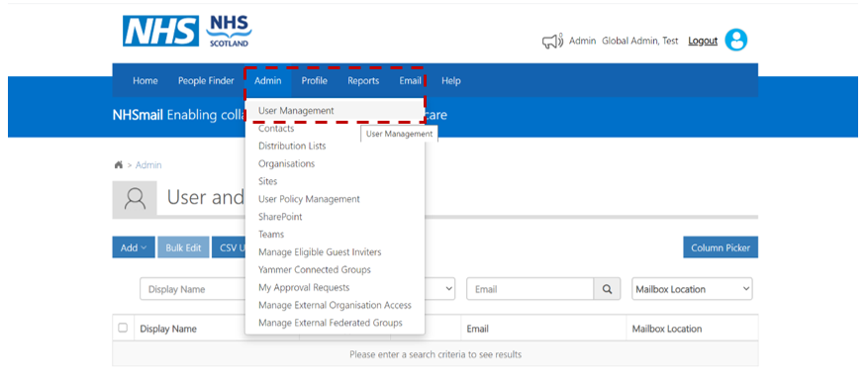The width and height of the screenshot is (868, 383).
Task: Open the partly hidden dropdown left of Email
Action: pos(440,289)
